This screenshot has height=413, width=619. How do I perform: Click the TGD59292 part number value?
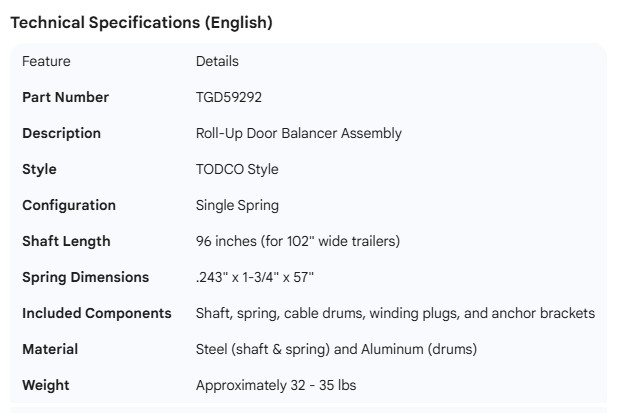(229, 97)
